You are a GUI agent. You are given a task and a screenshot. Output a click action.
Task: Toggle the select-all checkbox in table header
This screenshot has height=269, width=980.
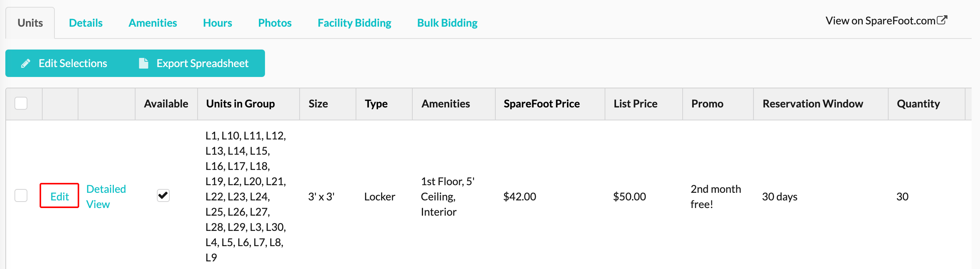click(x=21, y=103)
